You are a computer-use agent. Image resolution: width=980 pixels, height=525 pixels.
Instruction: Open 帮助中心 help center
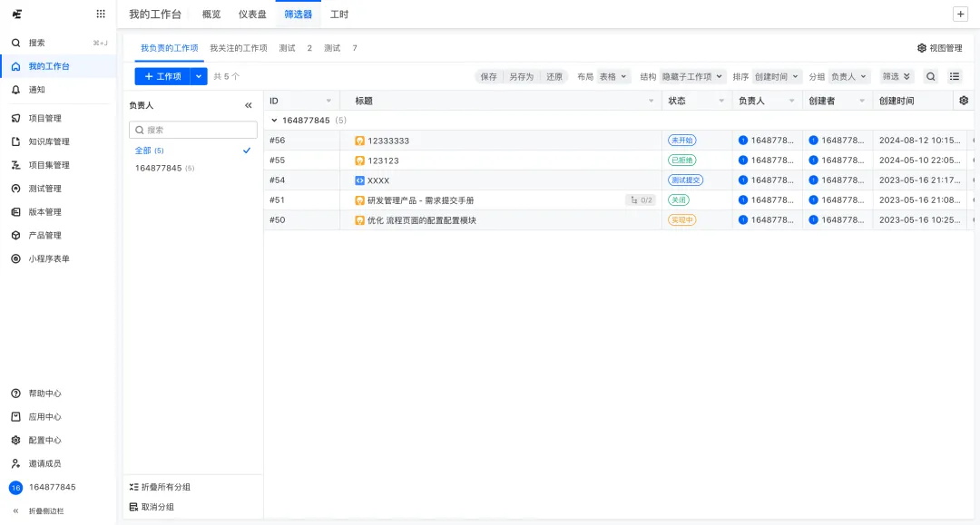tap(44, 394)
